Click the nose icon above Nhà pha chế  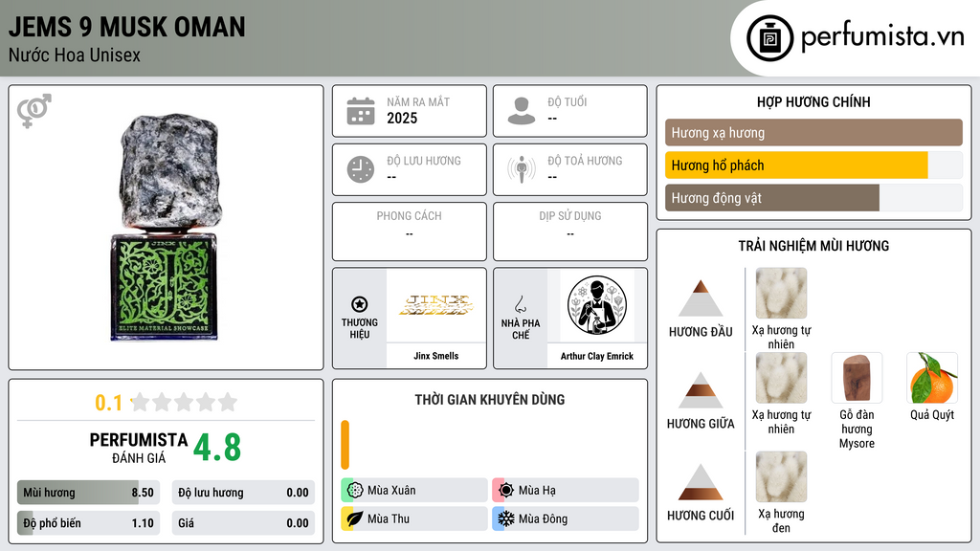pyautogui.click(x=520, y=304)
